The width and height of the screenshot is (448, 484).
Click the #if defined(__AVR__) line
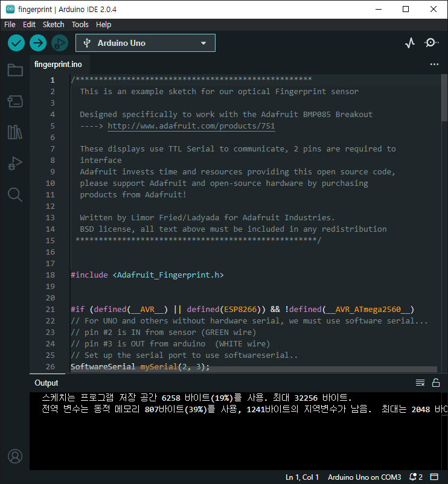[242, 310]
